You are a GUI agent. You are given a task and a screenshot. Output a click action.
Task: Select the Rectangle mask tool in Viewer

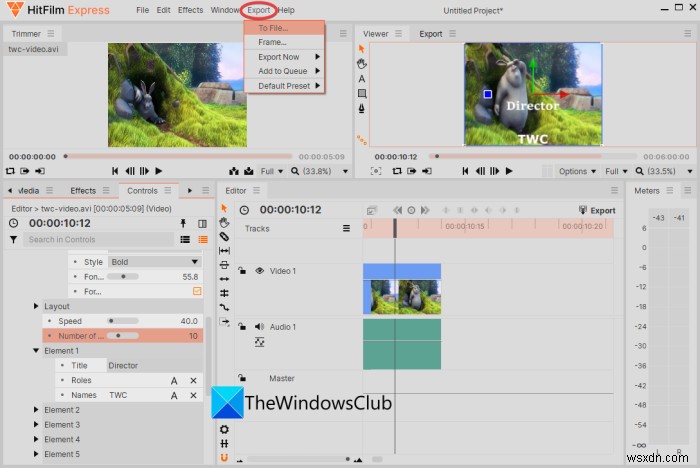[x=362, y=93]
